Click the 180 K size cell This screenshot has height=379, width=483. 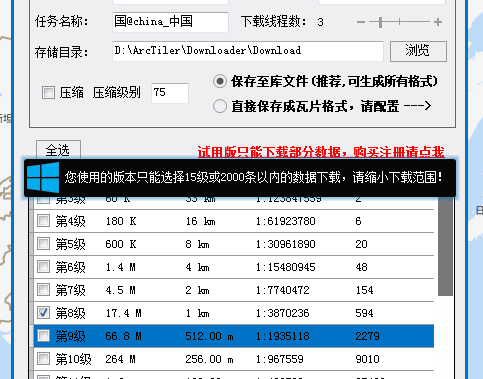[x=121, y=221]
